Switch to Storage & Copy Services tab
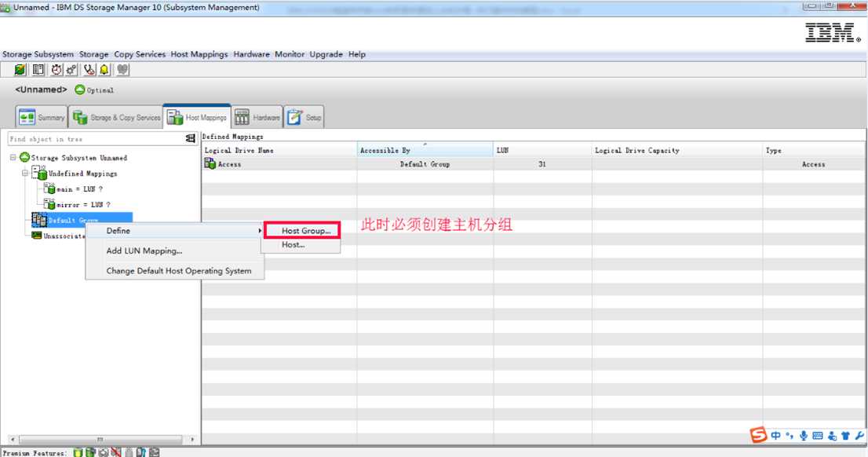Screen dimensions: 868x457 coord(115,118)
